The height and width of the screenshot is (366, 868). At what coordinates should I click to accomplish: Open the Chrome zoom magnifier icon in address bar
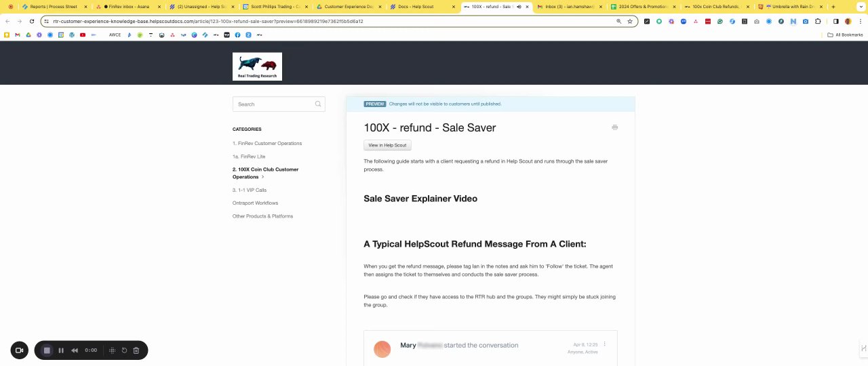(618, 21)
